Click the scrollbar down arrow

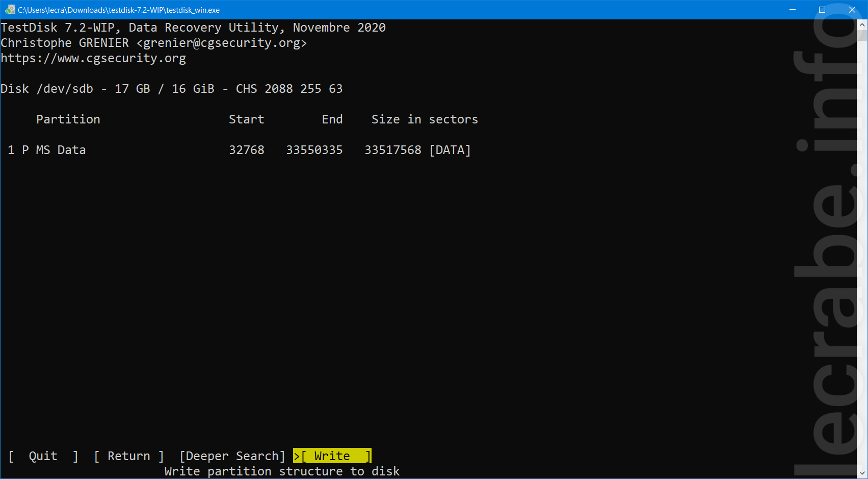click(x=862, y=473)
